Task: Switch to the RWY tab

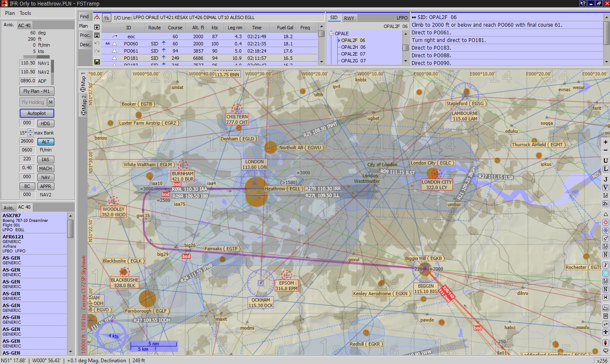Action: click(349, 18)
